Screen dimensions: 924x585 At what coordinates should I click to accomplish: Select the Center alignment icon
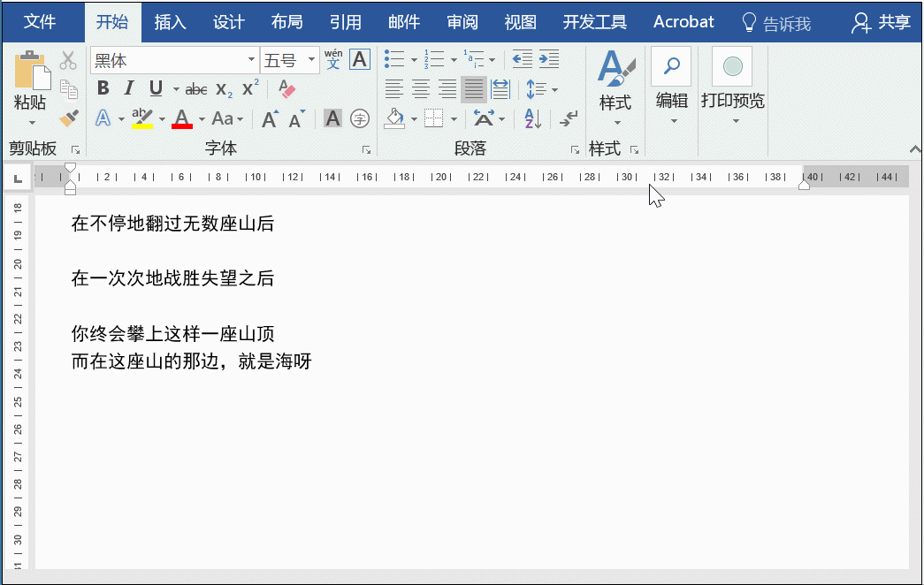click(421, 89)
